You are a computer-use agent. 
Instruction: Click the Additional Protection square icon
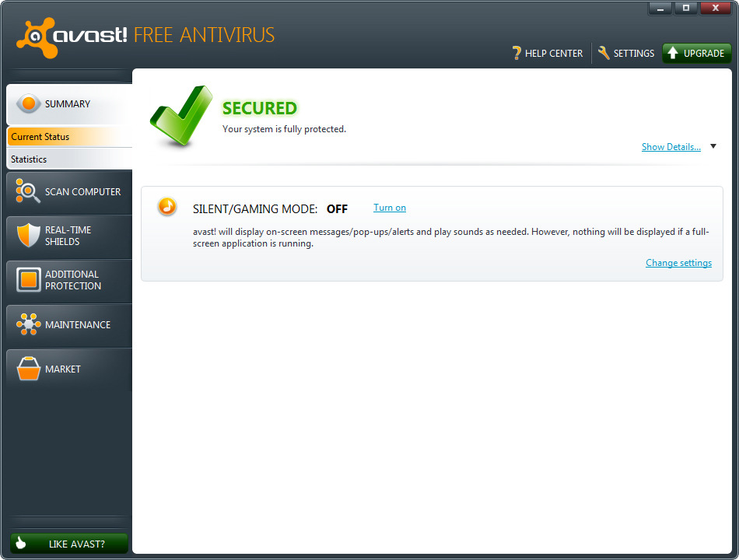point(29,280)
